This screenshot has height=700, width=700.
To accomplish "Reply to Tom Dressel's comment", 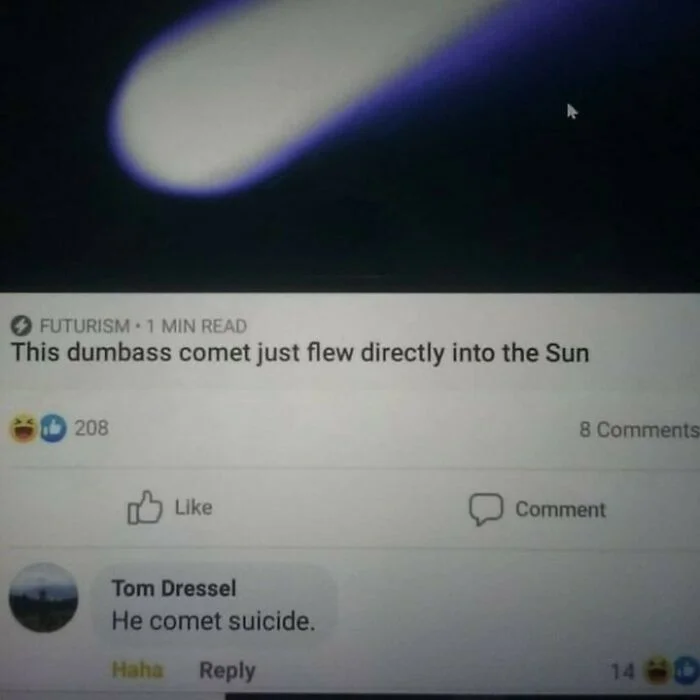I will (227, 670).
